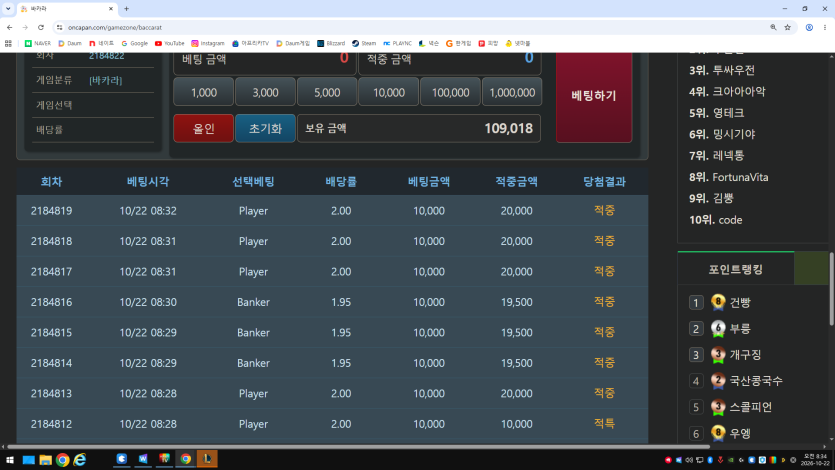
Task: Select the green tab beside 포인트랭킹
Action: (x=811, y=269)
